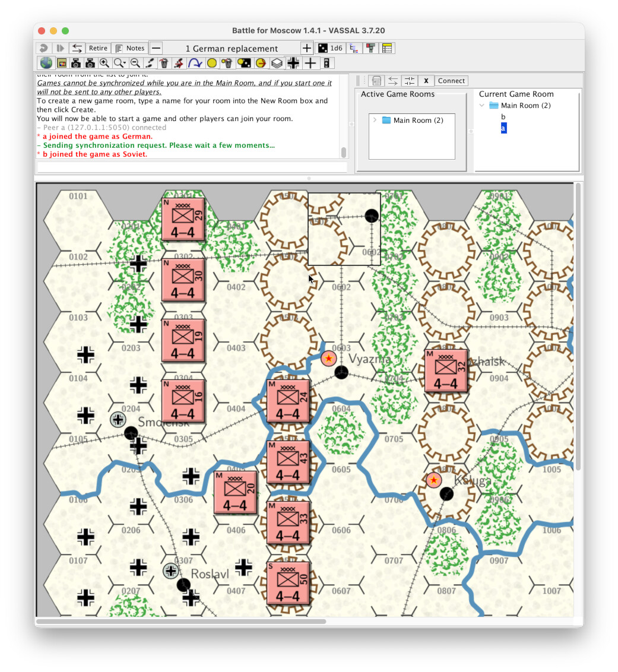Click the camera snapshot icon in toolbar
The width and height of the screenshot is (618, 672).
click(x=76, y=63)
